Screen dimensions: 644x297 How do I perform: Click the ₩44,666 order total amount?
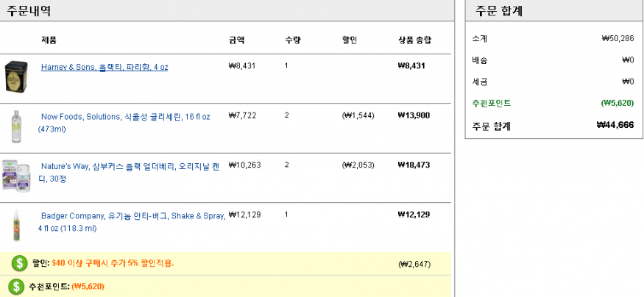tap(615, 125)
